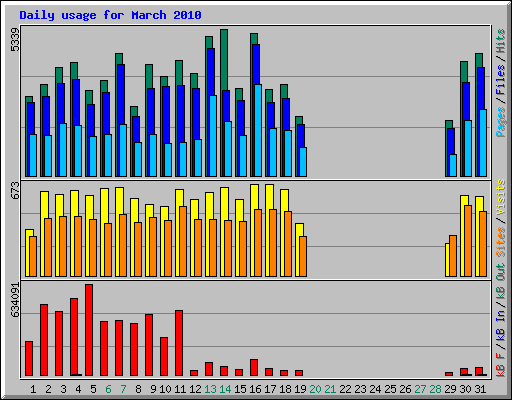
Task: Click day label "24" on the x-axis
Action: 375,389
